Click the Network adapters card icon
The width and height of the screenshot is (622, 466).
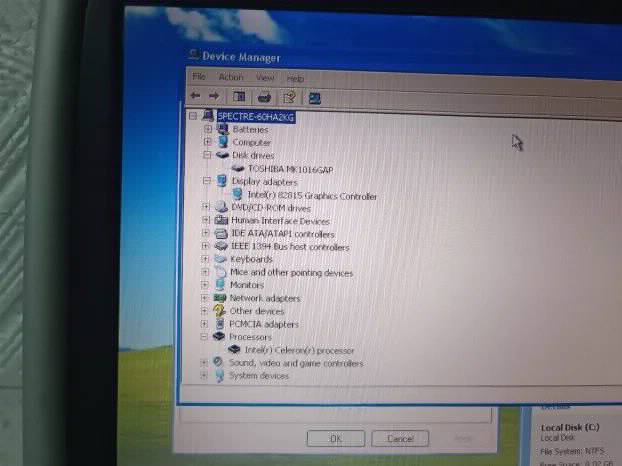click(220, 297)
